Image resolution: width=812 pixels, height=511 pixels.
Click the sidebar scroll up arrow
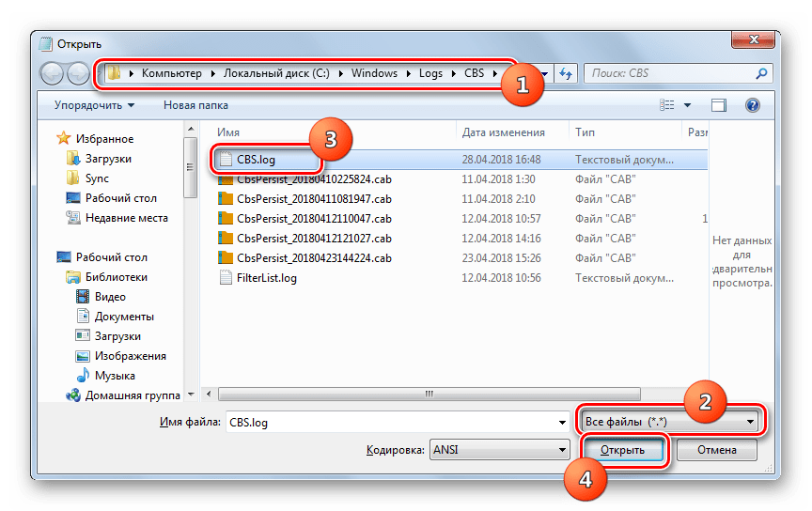pyautogui.click(x=191, y=129)
